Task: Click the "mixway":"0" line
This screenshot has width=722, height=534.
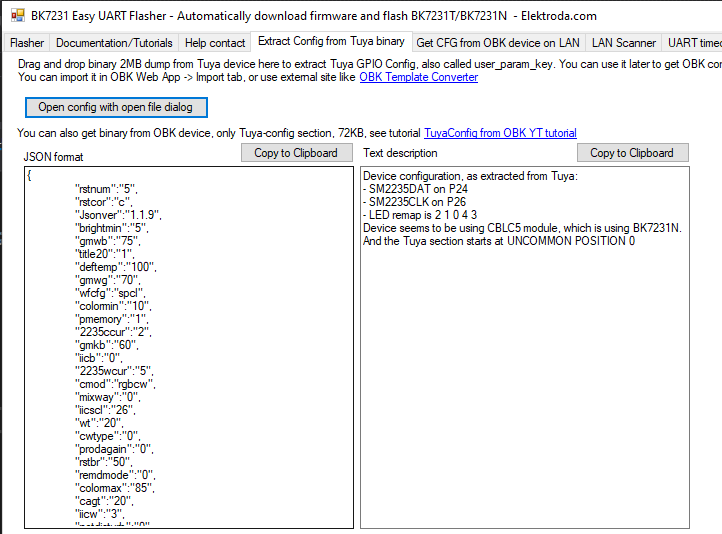Action: [108, 397]
